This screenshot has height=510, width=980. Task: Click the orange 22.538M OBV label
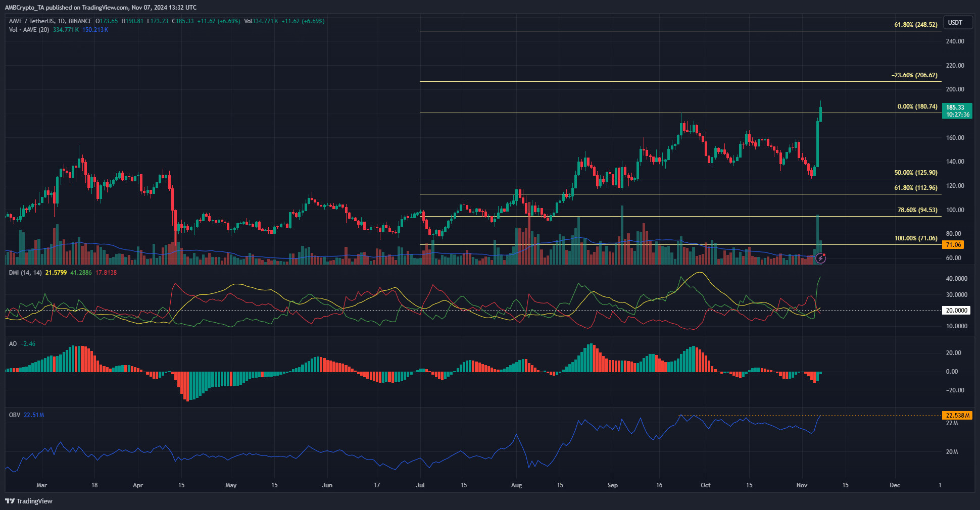957,416
